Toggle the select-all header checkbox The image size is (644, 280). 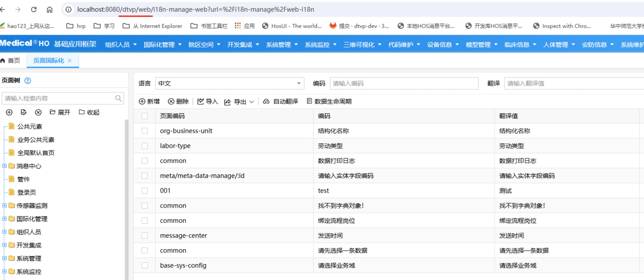click(x=145, y=116)
